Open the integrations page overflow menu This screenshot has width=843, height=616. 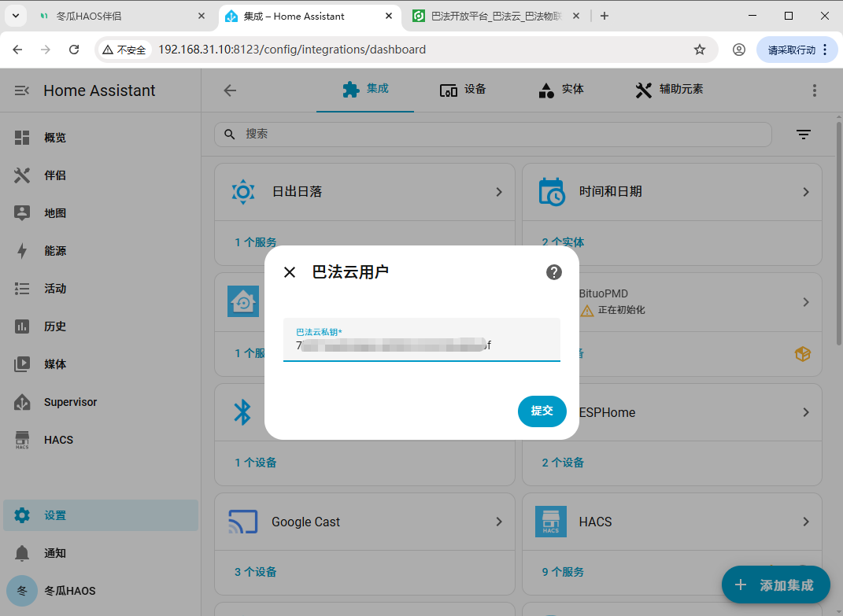tap(815, 90)
